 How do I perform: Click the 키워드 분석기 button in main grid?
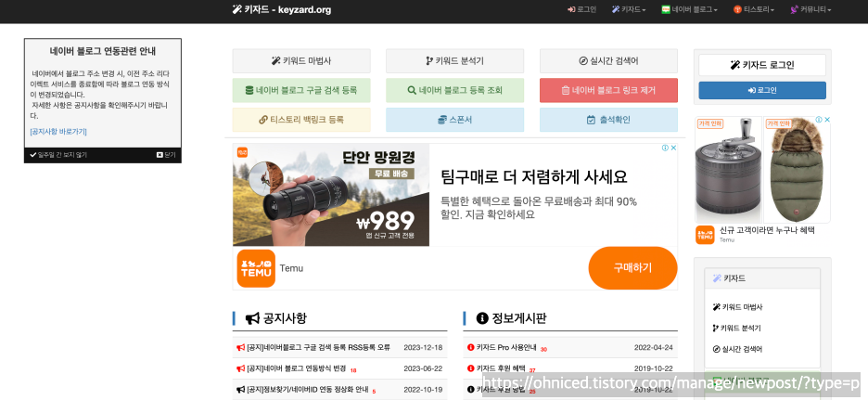click(x=455, y=61)
